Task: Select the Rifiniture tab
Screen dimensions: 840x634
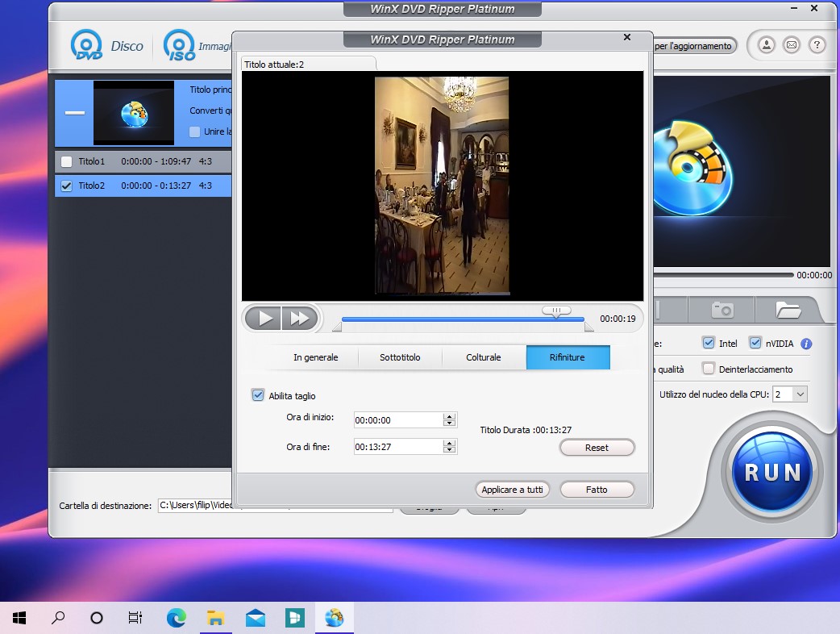Action: coord(568,357)
